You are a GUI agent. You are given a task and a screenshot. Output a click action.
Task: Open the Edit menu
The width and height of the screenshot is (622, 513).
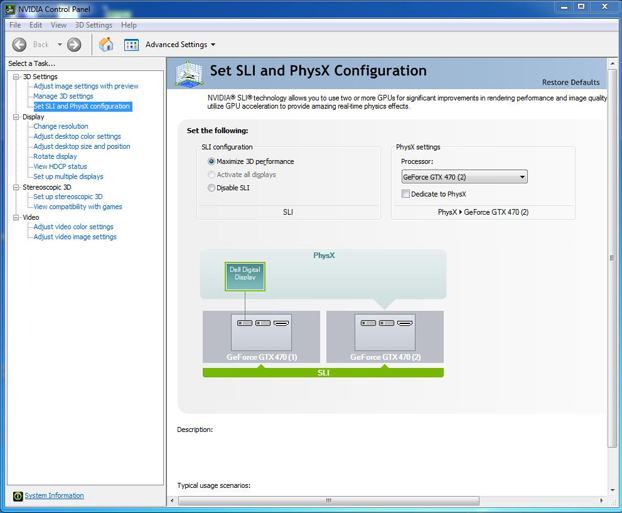(x=35, y=25)
